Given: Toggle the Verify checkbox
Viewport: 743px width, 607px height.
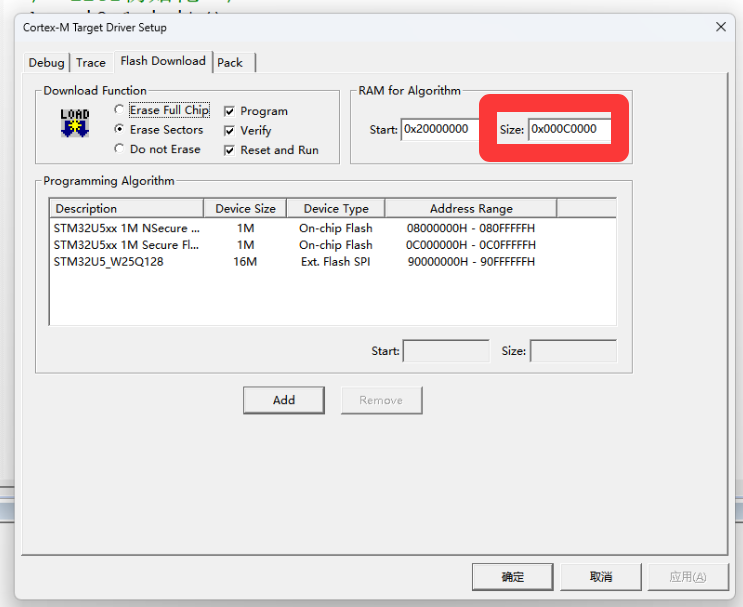Looking at the screenshot, I should pos(230,131).
